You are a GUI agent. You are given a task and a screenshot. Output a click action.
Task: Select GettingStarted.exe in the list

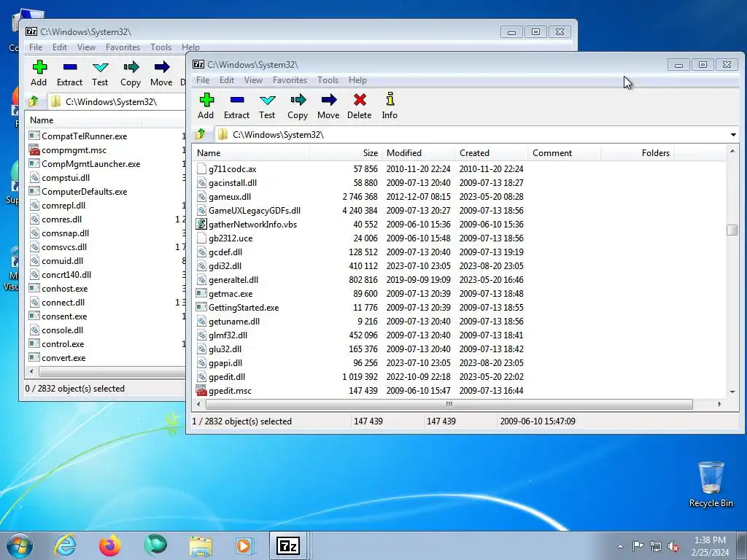[244, 307]
